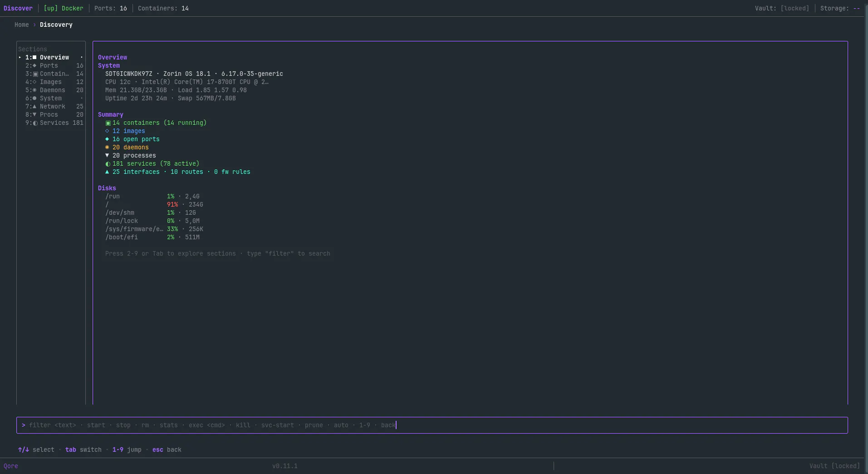Click the status-bar Vault [locked] indicator
Screen dimensions: 868x474
tap(835, 466)
